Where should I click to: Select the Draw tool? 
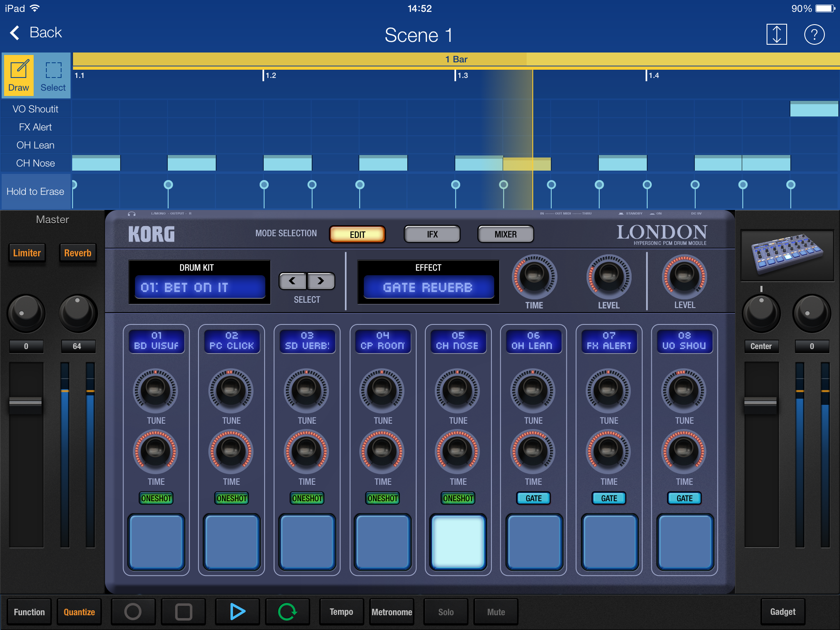point(18,76)
